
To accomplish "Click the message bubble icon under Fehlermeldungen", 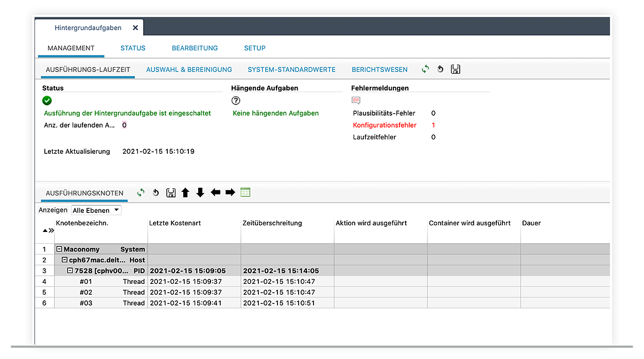I will pos(356,100).
